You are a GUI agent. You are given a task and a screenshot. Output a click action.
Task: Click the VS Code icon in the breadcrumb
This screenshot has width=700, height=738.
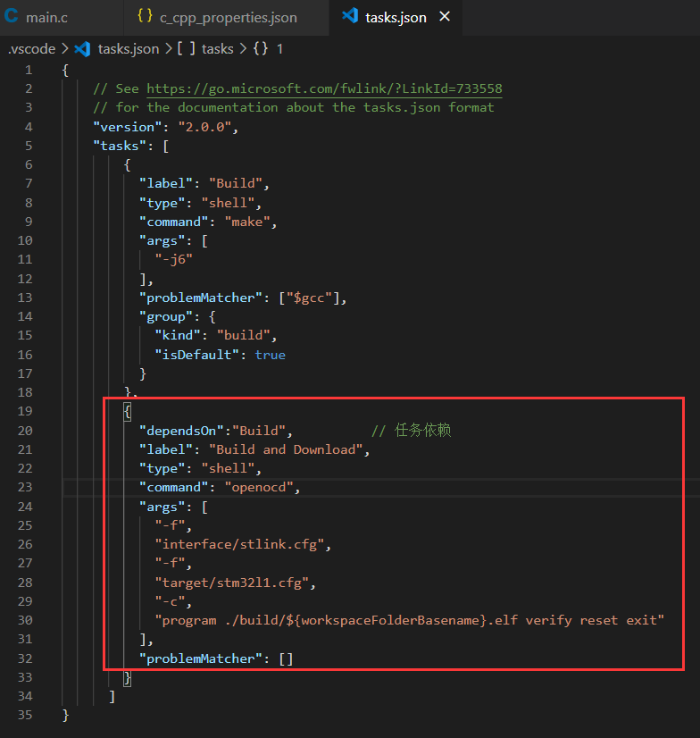[x=83, y=49]
